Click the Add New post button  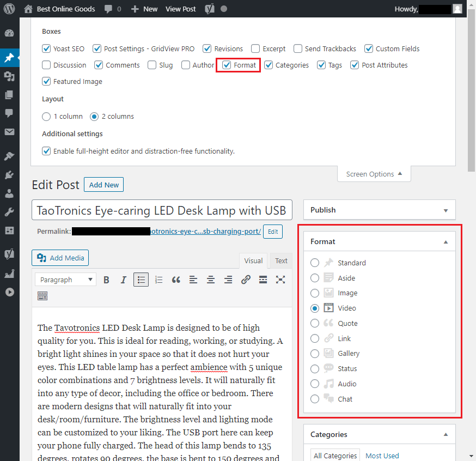click(104, 185)
